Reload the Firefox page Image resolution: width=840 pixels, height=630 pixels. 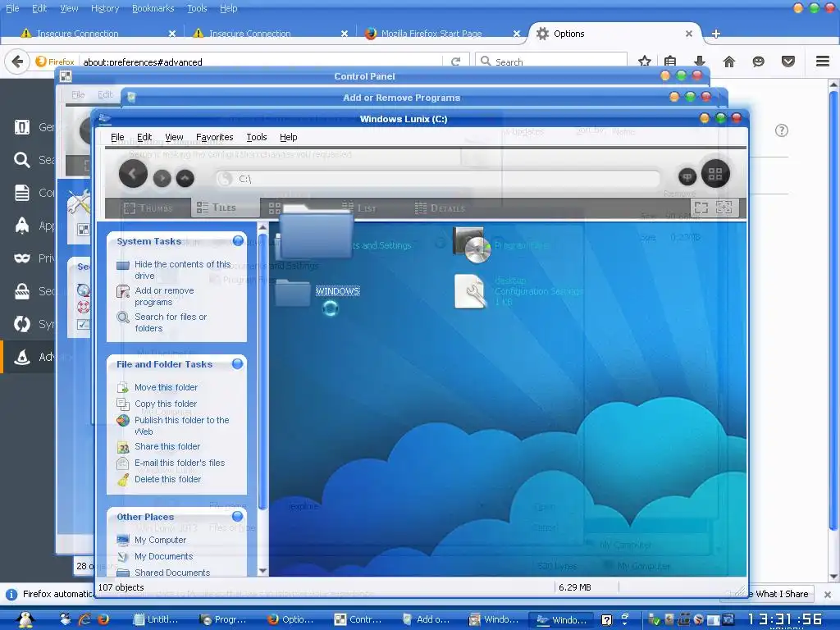coord(456,62)
